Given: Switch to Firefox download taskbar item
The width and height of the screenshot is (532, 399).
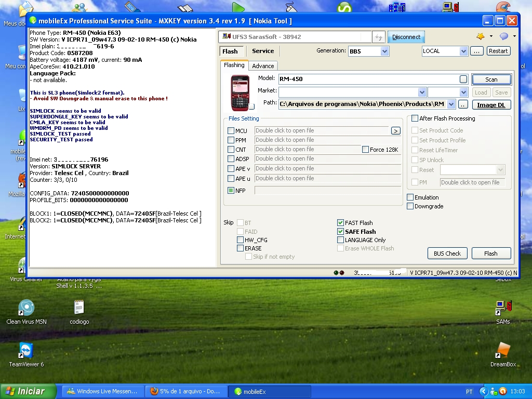Looking at the screenshot, I should coord(186,391).
